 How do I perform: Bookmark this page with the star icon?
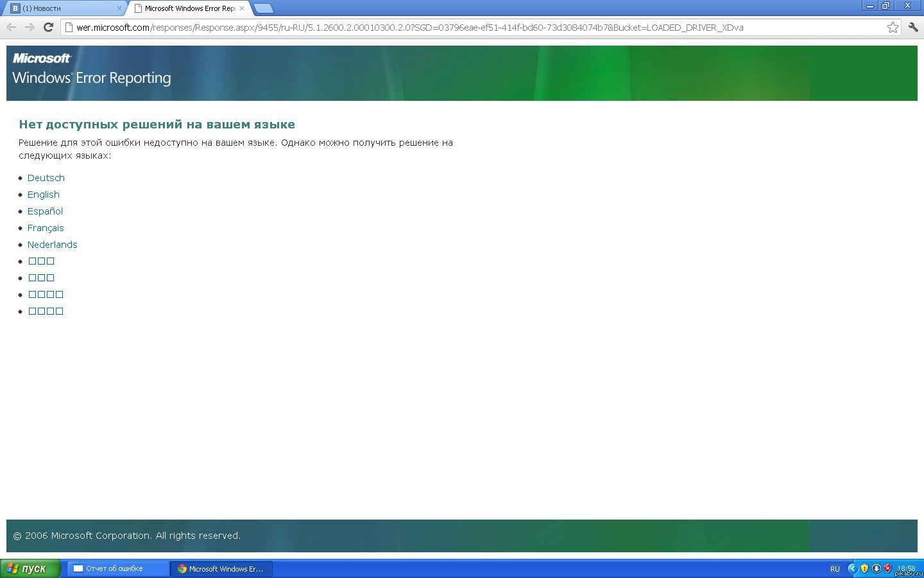pyautogui.click(x=893, y=27)
